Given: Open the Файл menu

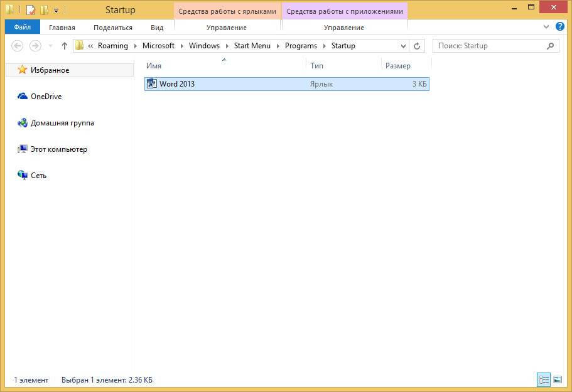Looking at the screenshot, I should tap(23, 28).
